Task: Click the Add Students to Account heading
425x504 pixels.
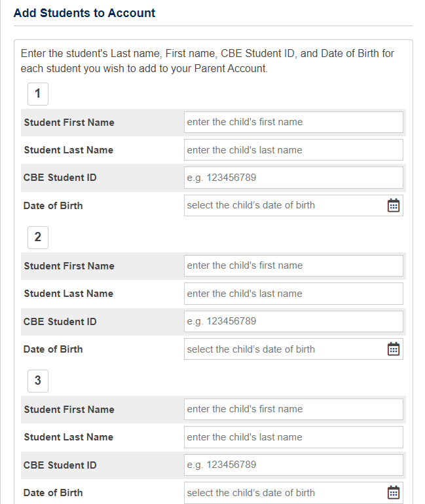Action: [x=84, y=13]
